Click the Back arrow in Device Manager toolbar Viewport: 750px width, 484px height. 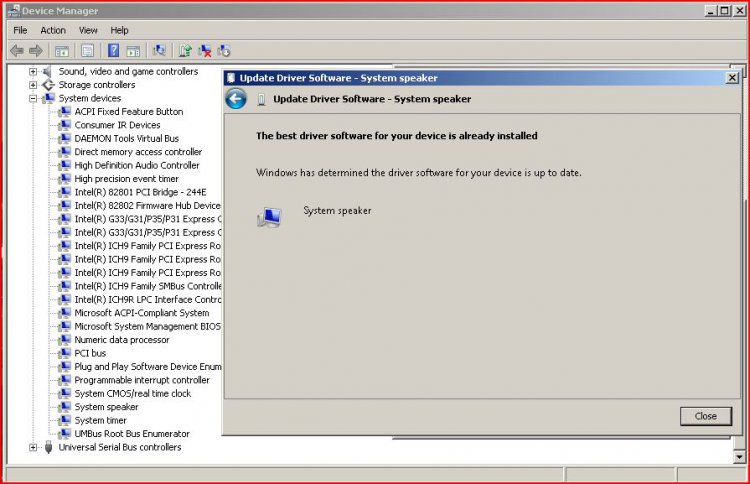point(17,50)
